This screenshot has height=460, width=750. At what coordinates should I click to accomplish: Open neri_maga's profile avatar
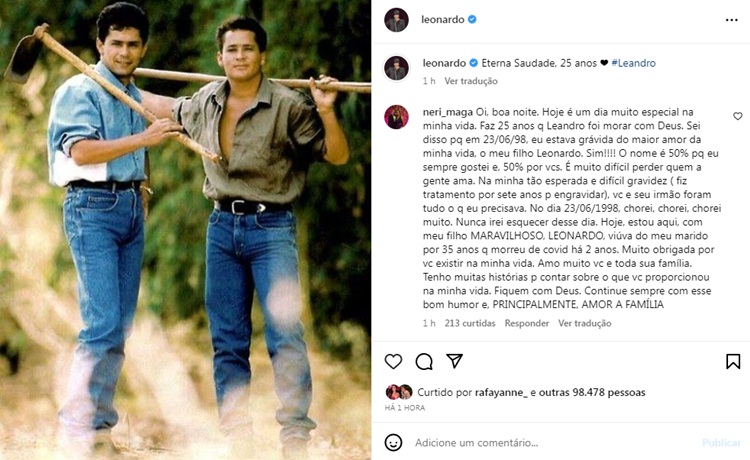(x=397, y=116)
